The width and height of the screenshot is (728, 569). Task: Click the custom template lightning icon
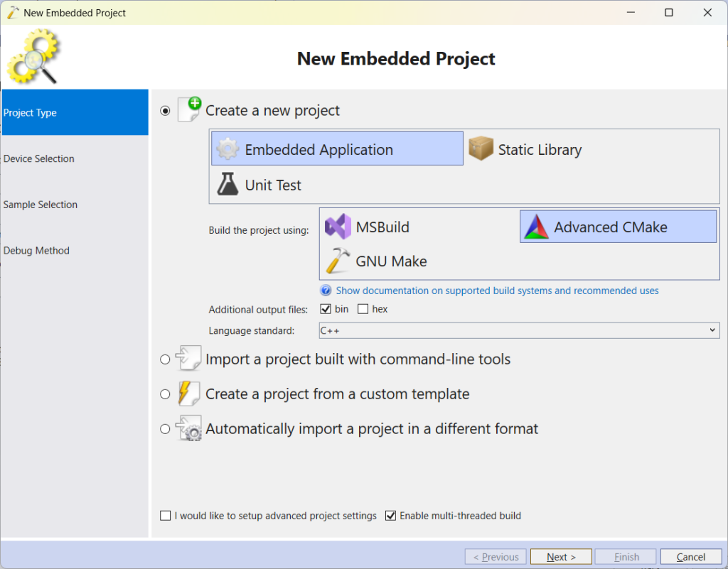pos(187,394)
